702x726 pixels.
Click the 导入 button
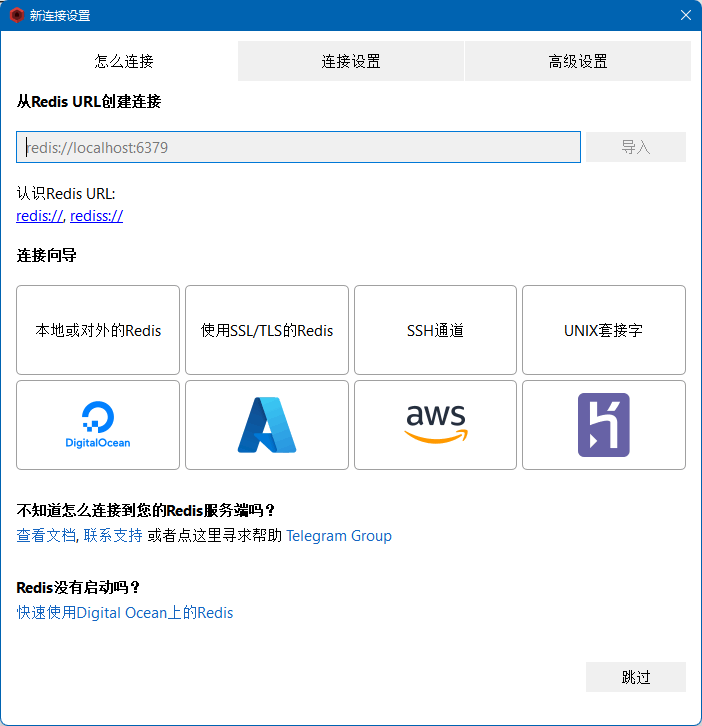point(636,147)
